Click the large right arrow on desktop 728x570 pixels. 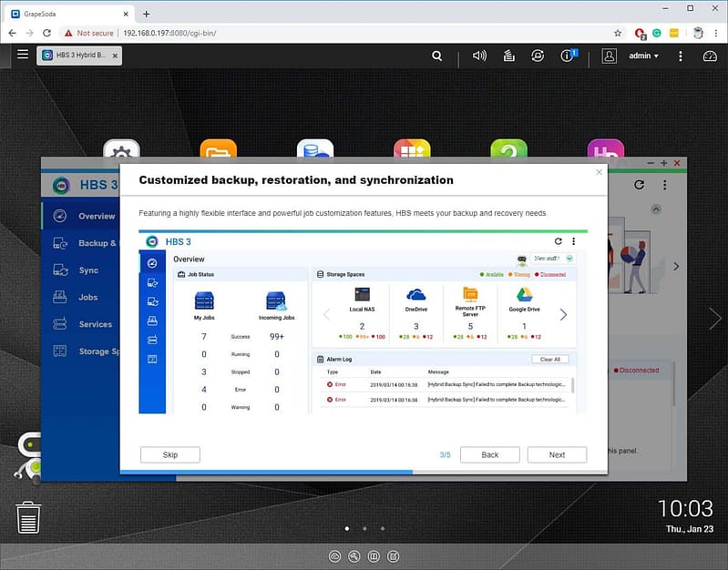[715, 319]
